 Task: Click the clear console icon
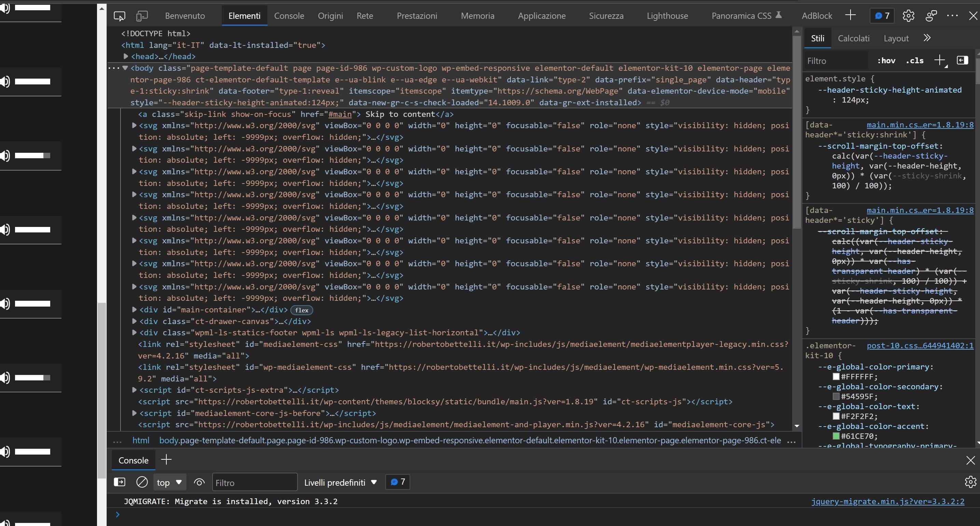click(x=142, y=482)
